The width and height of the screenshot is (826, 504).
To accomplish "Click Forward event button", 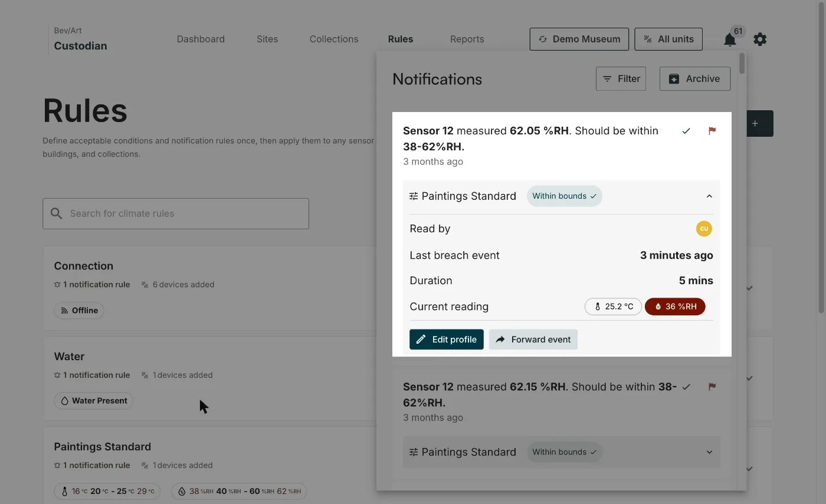I will pyautogui.click(x=533, y=340).
